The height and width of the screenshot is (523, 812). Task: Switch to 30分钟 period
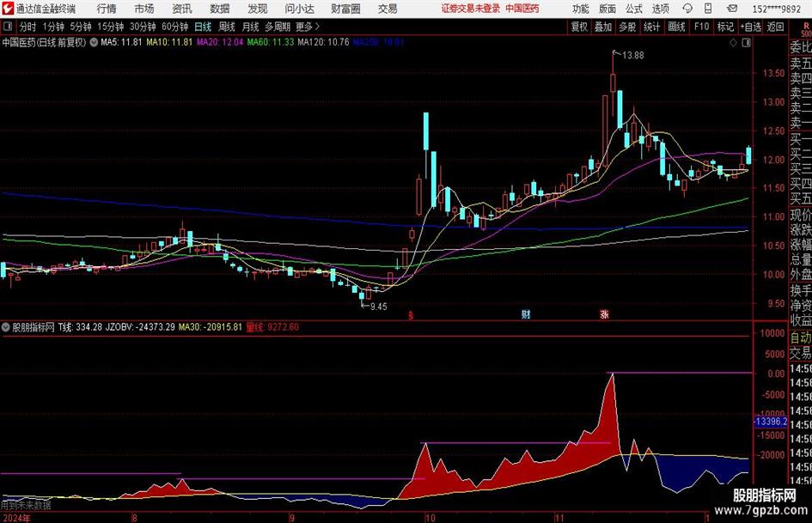(143, 27)
